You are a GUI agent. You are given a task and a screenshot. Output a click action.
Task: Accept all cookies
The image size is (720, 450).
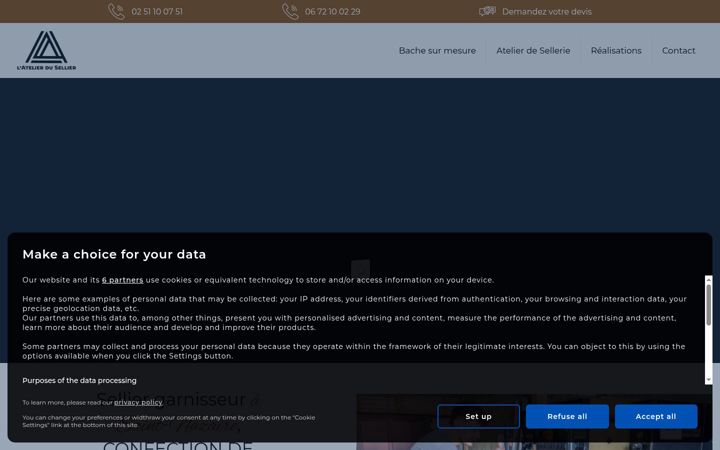(x=656, y=416)
